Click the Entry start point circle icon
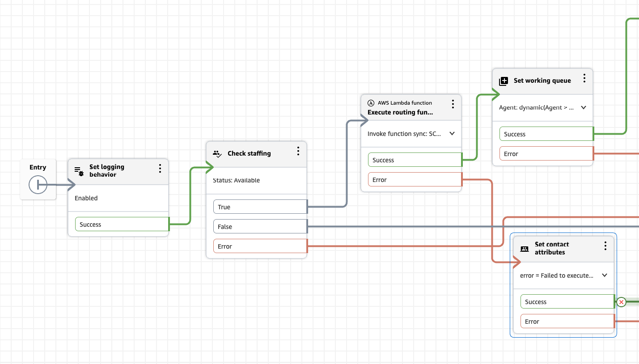The height and width of the screenshot is (364, 639). (x=38, y=184)
